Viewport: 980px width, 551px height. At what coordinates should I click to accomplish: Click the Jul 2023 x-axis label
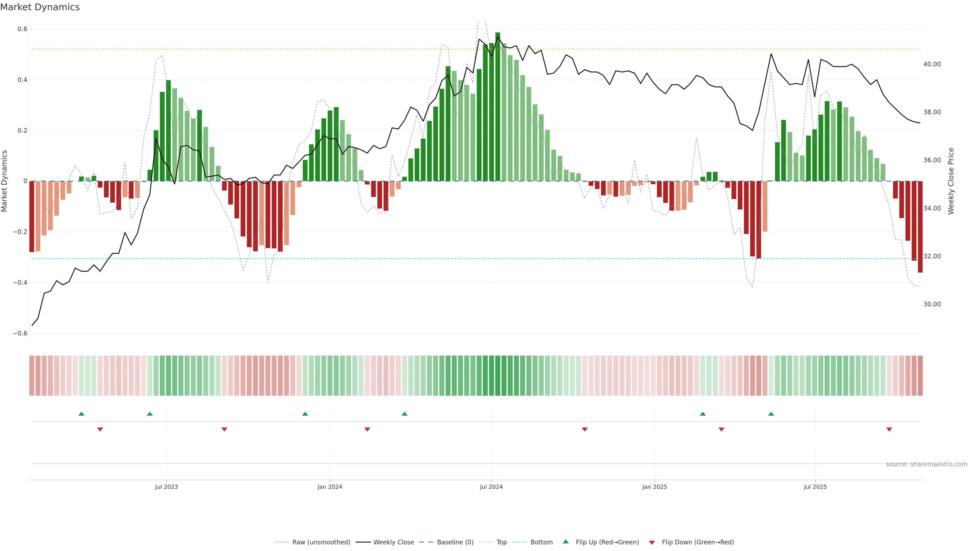166,487
